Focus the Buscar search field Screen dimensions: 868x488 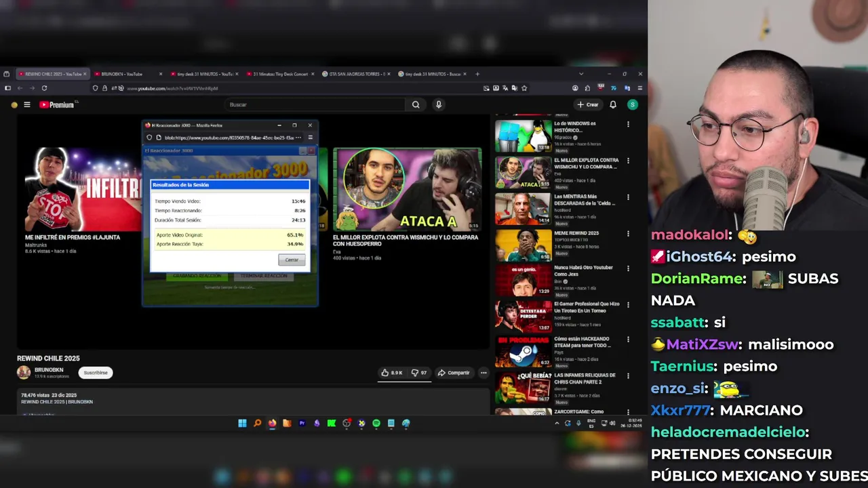(x=315, y=104)
